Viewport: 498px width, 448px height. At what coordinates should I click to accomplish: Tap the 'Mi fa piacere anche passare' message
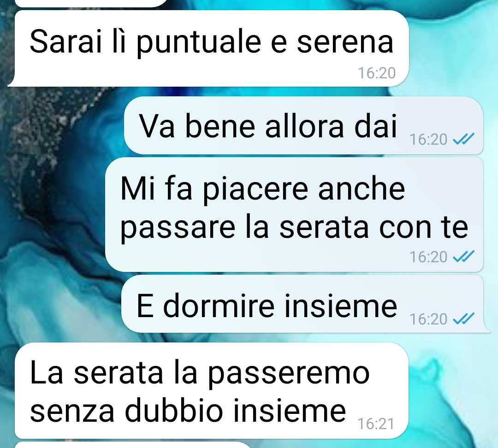pyautogui.click(x=294, y=215)
